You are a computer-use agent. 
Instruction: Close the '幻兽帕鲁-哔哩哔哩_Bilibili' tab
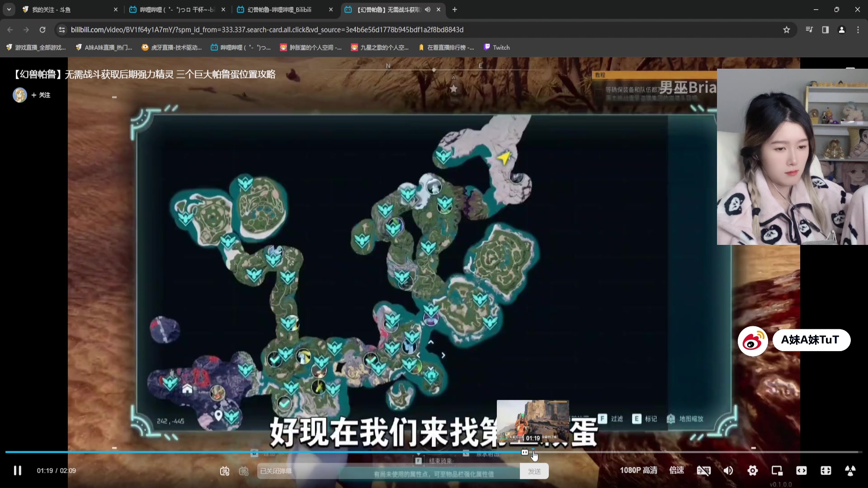(x=330, y=9)
